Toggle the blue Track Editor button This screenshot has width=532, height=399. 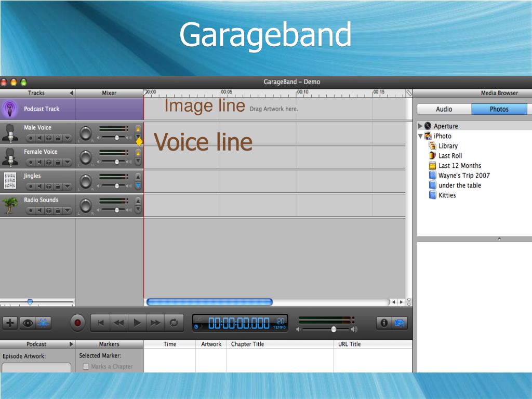44,323
